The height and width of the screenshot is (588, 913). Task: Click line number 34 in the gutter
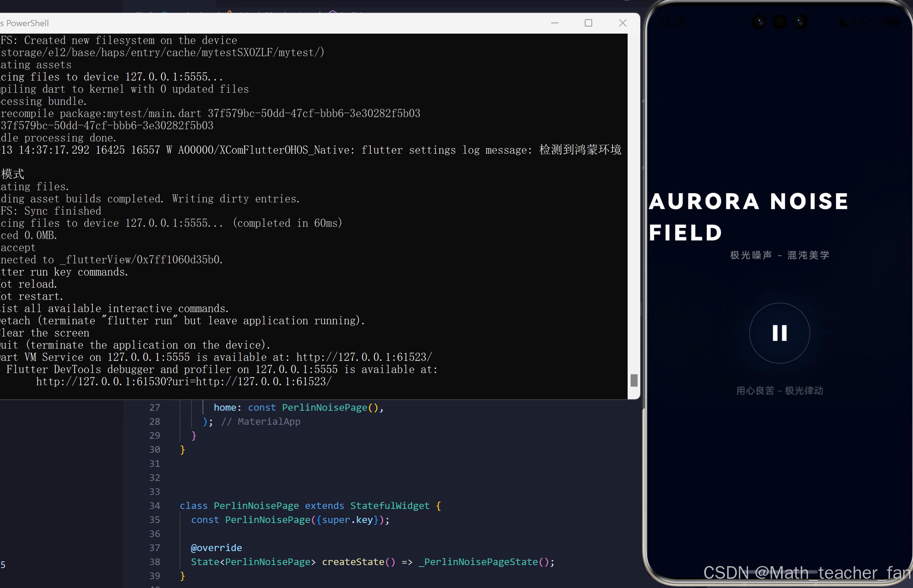click(155, 506)
